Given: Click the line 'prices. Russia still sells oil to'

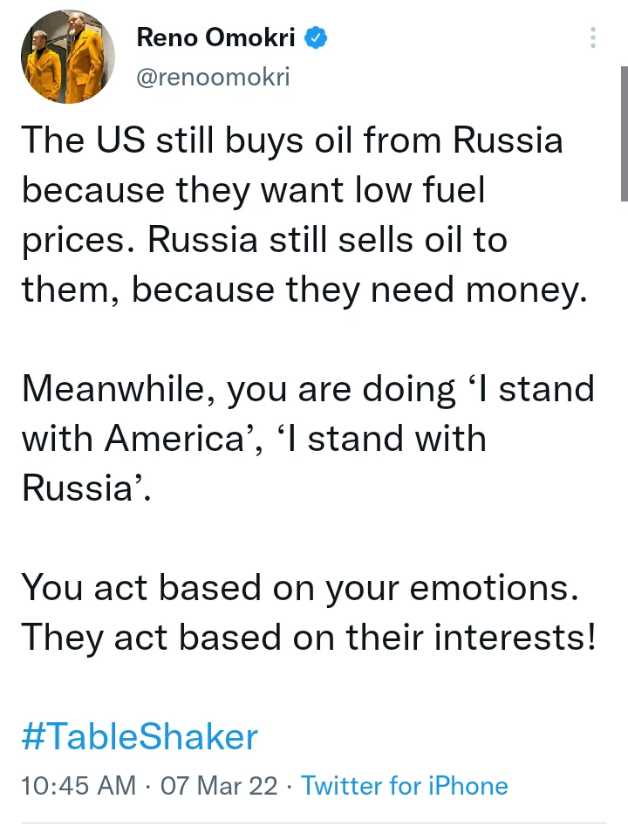Looking at the screenshot, I should [264, 240].
